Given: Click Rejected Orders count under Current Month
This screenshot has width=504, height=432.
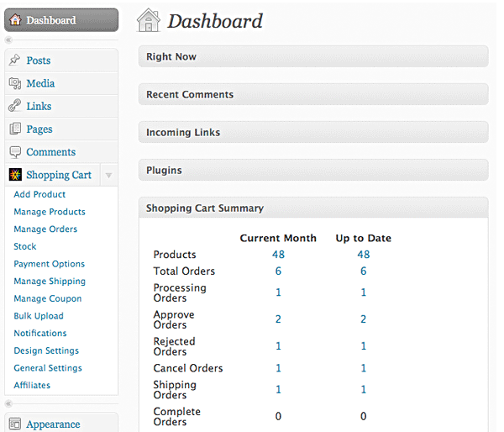Looking at the screenshot, I should coord(278,346).
